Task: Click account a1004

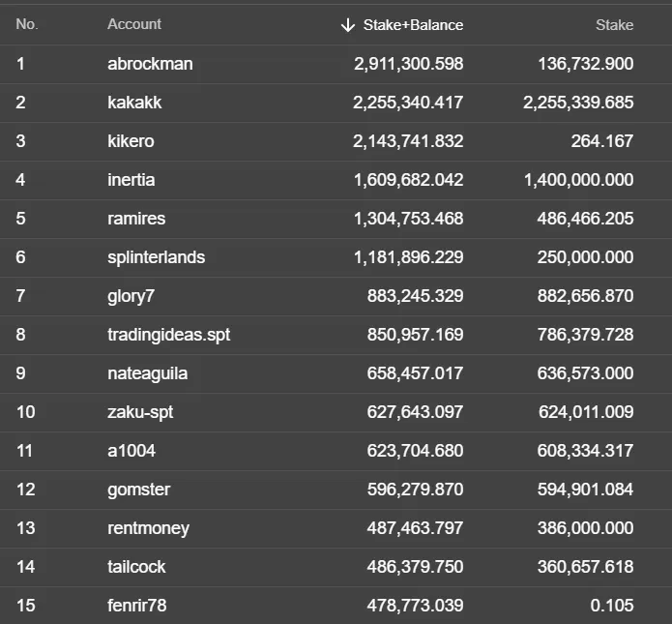Action: tap(131, 451)
